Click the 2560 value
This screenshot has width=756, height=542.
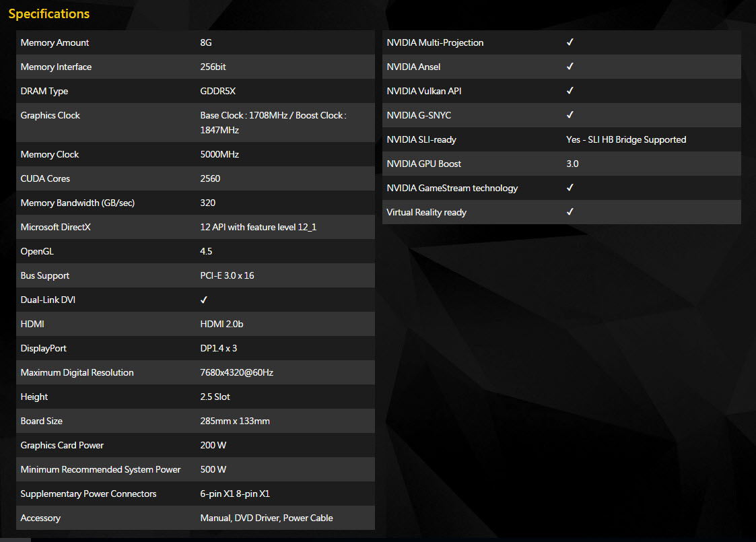(x=210, y=178)
